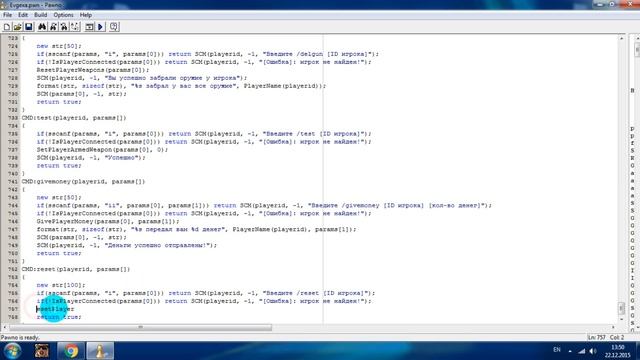Click the SCM(params[0], -1, str); line 730
The width and height of the screenshot is (640, 360).
82,94
